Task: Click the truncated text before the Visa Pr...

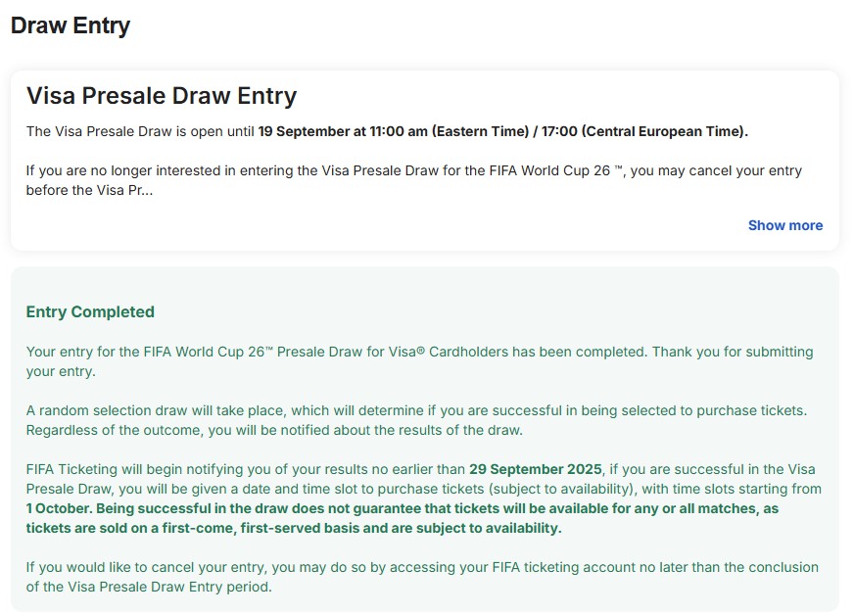Action: click(89, 191)
